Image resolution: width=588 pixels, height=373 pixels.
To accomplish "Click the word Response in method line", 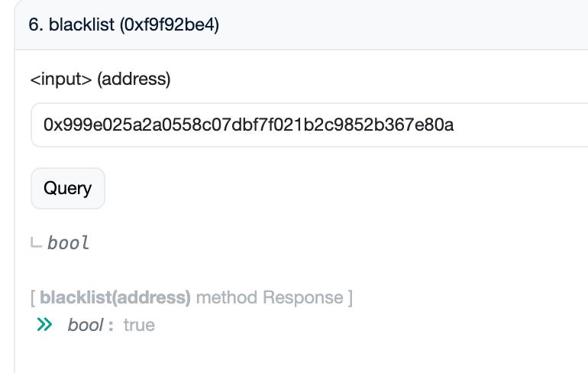I will (x=303, y=297).
